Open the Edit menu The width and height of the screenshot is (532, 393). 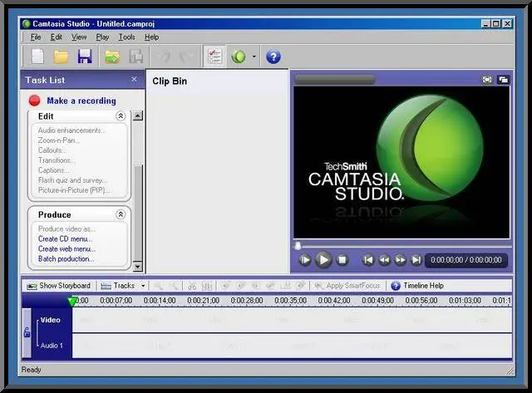coord(56,37)
